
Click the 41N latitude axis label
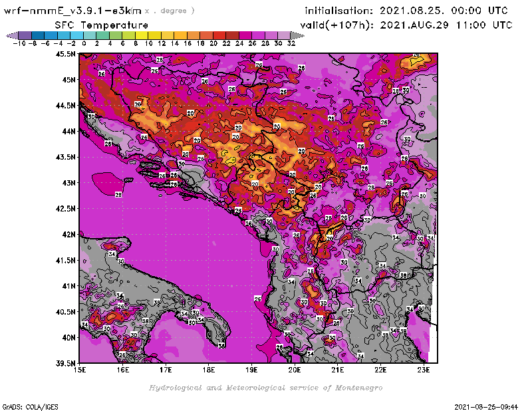pyautogui.click(x=68, y=286)
